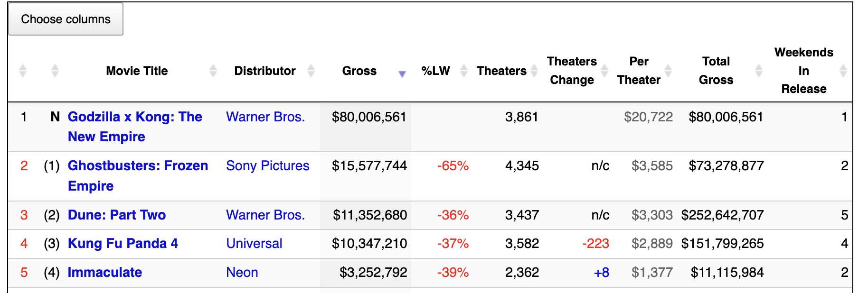Image resolution: width=868 pixels, height=293 pixels.
Task: Open Warner Bros. link in the Godzilla row
Action: [x=265, y=117]
